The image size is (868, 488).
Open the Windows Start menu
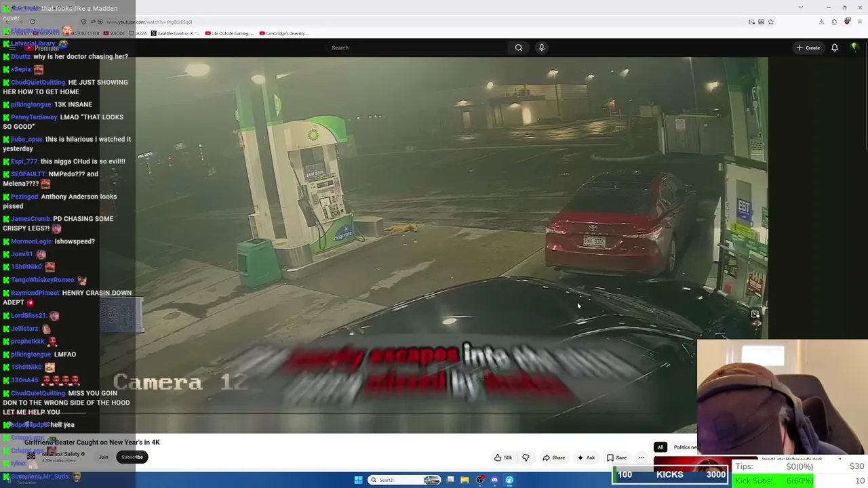tap(358, 480)
